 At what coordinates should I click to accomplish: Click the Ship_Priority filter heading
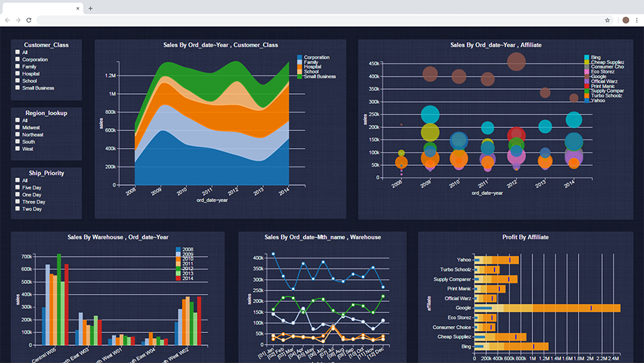pos(46,173)
